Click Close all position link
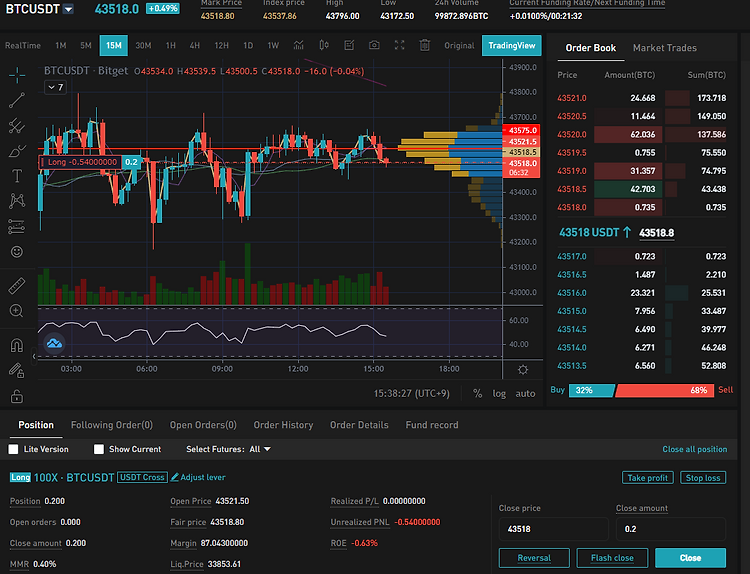Viewport: 750px width, 574px height. pyautogui.click(x=695, y=449)
